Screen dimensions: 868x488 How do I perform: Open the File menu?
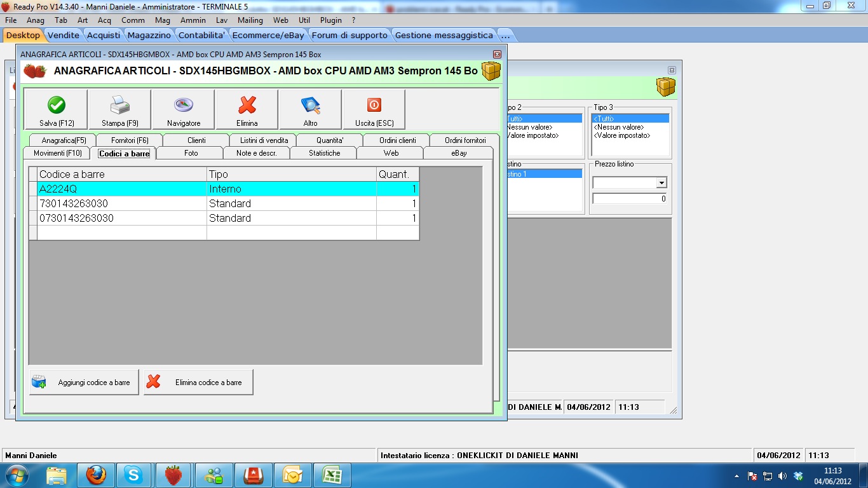point(11,20)
